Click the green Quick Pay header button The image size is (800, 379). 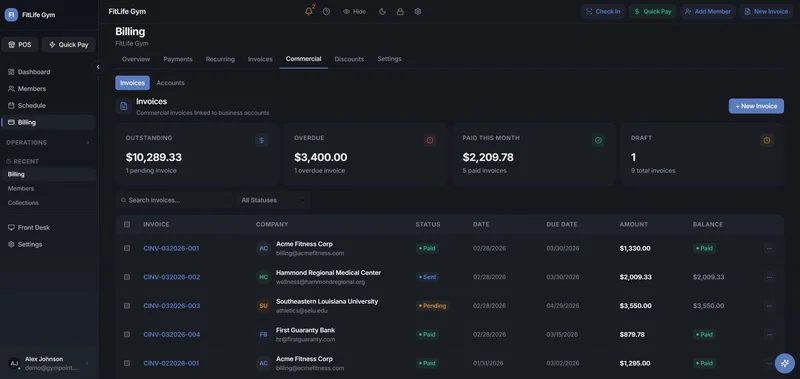point(653,11)
